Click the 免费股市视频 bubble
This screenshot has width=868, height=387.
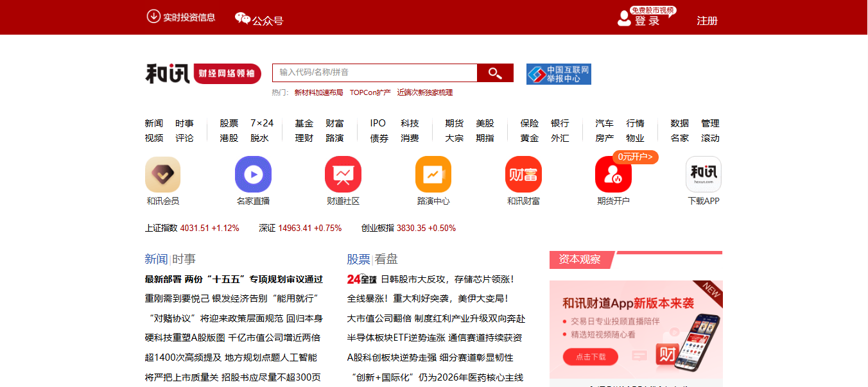pos(652,10)
